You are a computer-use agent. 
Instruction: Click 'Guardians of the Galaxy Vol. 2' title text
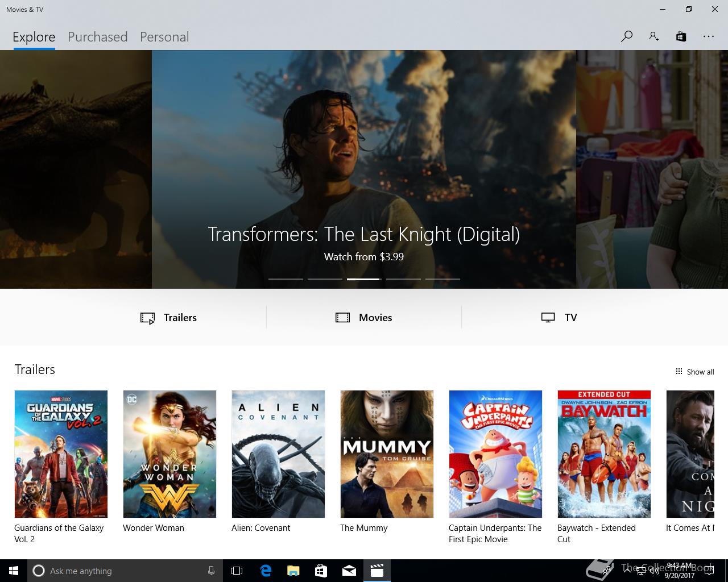coord(59,534)
